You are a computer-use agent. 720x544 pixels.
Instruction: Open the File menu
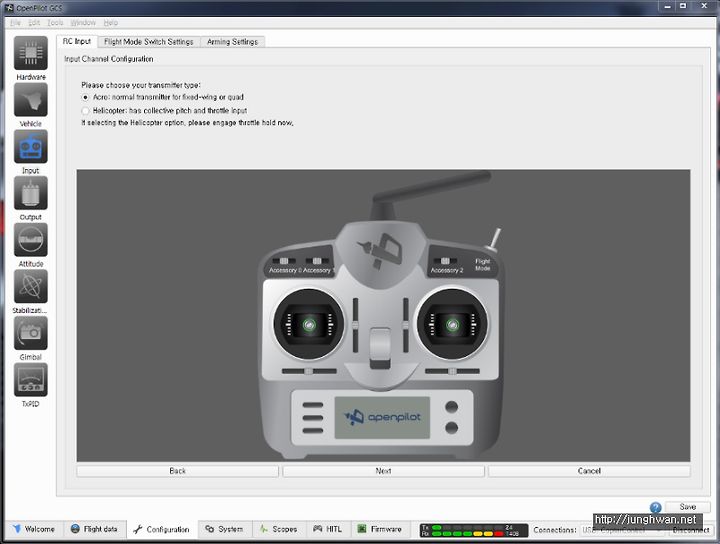[15, 22]
